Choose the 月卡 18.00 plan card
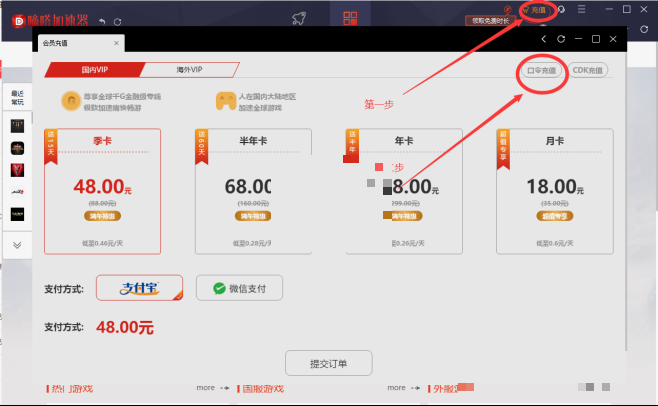The width and height of the screenshot is (658, 406). coord(555,191)
